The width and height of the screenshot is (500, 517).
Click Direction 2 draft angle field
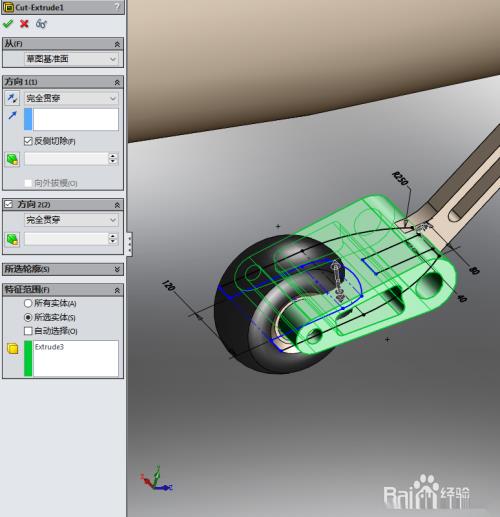tap(66, 239)
